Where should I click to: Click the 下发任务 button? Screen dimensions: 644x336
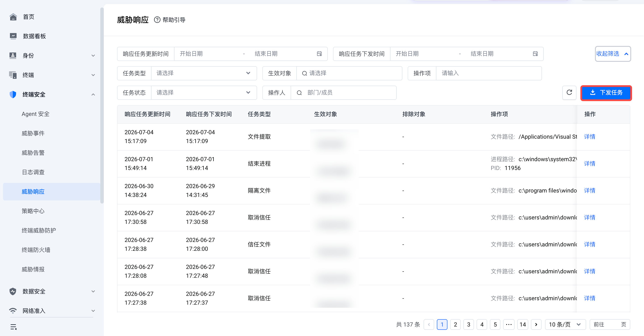(606, 93)
